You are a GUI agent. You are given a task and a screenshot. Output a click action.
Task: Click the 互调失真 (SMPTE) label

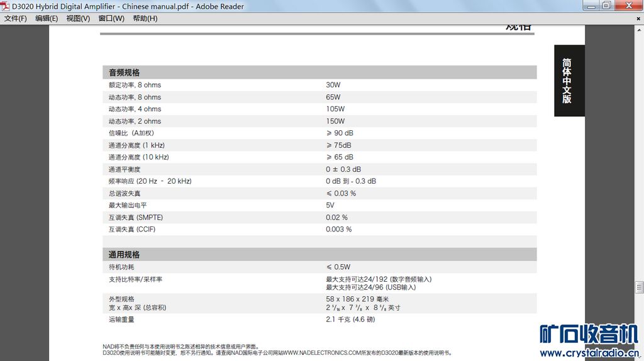[x=136, y=218]
